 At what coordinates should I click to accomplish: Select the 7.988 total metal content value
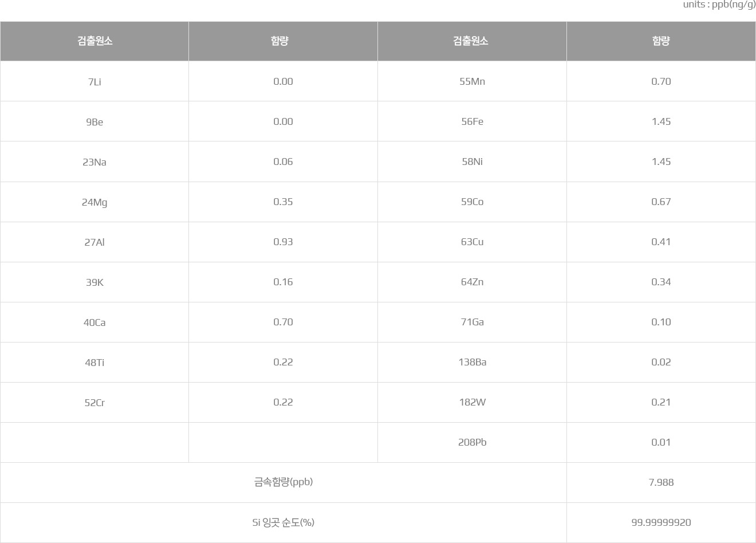point(661,482)
